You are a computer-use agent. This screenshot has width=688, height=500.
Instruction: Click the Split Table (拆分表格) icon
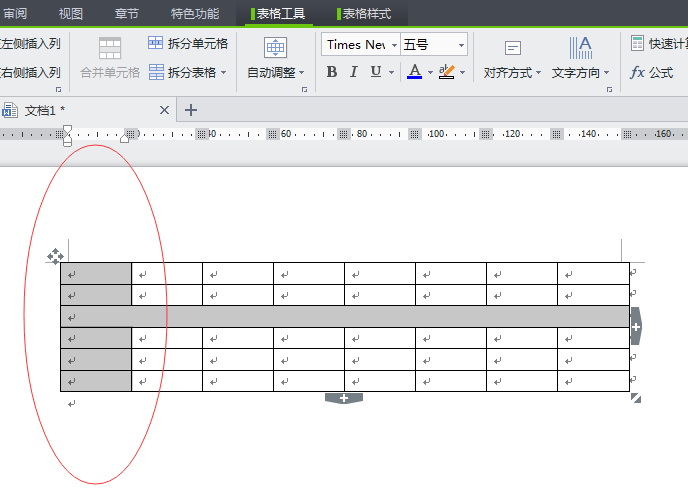coord(156,72)
